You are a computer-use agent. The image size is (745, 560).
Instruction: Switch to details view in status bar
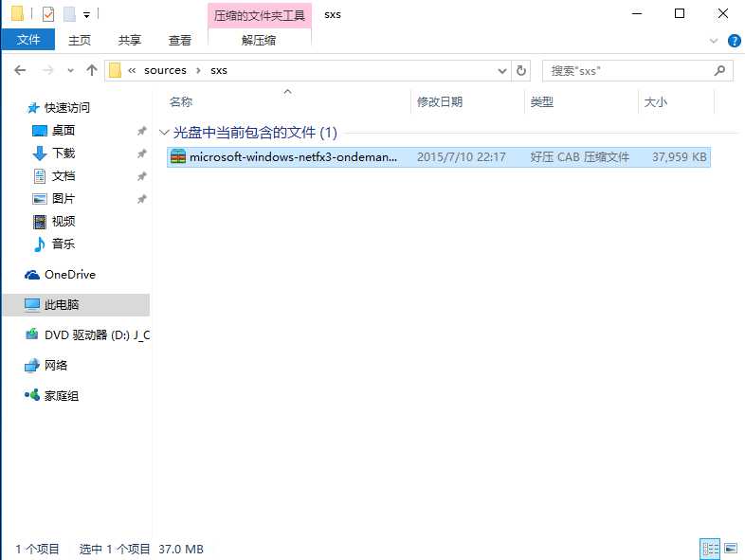[x=710, y=550]
